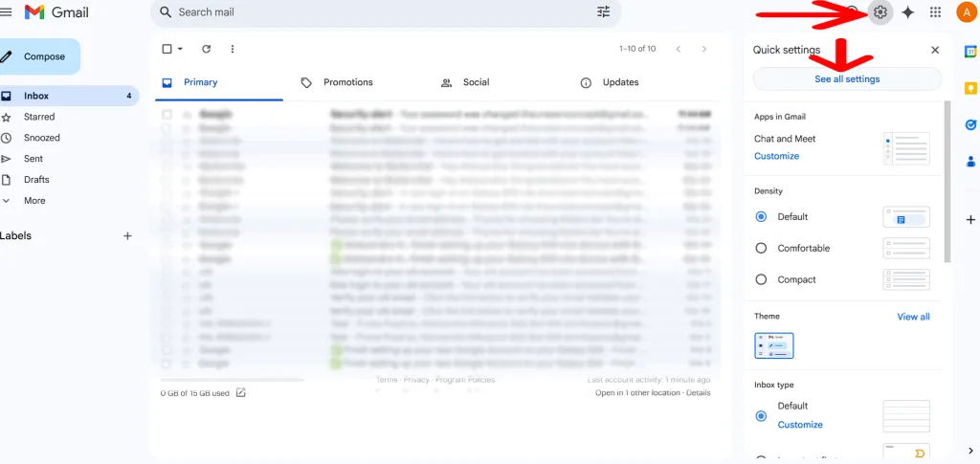Go to the newer page arrow
This screenshot has width=980, height=464.
point(679,49)
